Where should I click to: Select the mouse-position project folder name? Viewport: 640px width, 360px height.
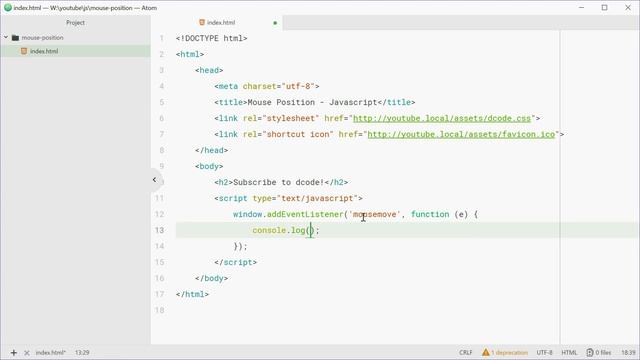pos(42,38)
